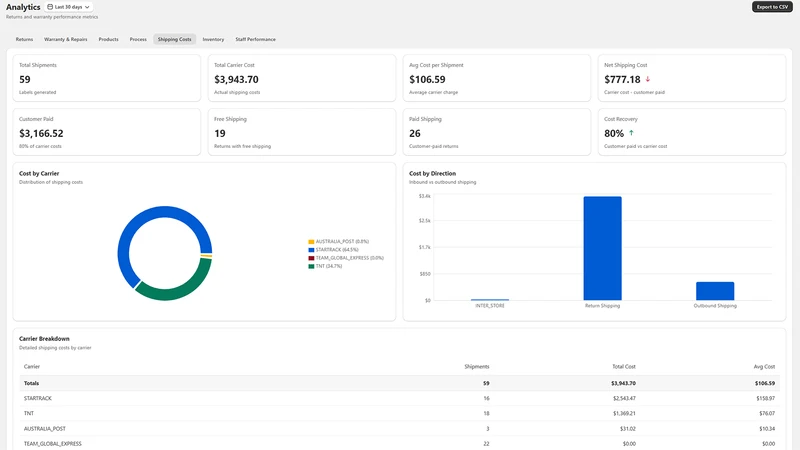Click the dark red TEAM_GLOBAL_EXPRESS legend swatch
The height and width of the screenshot is (450, 800).
click(x=311, y=258)
